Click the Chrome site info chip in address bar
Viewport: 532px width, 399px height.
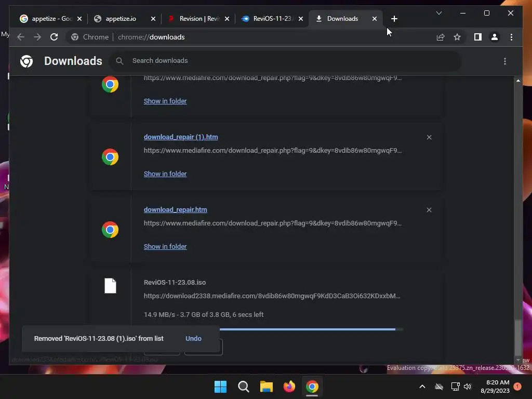coord(89,37)
